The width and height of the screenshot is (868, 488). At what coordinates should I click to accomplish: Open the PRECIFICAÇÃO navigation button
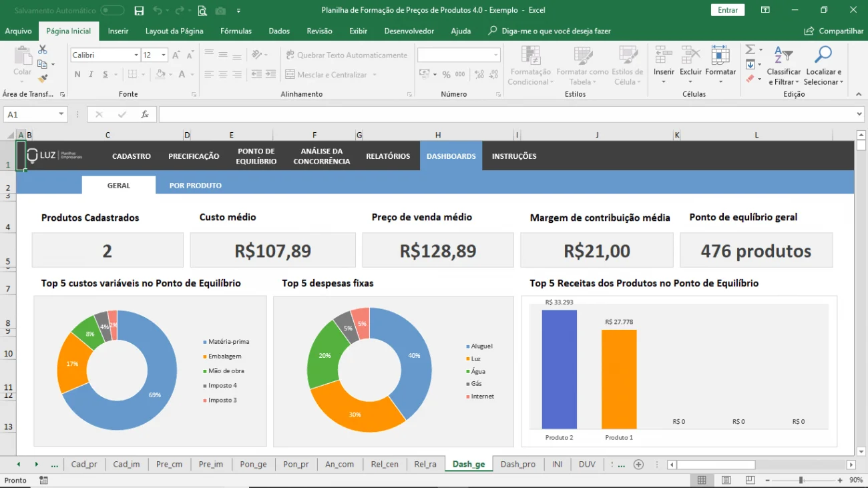[194, 156]
